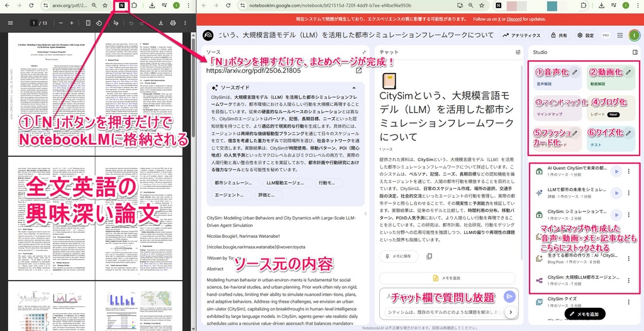Create テスト quiz card in Studio
Image resolution: width=644 pixels, height=331 pixels.
coord(611,138)
